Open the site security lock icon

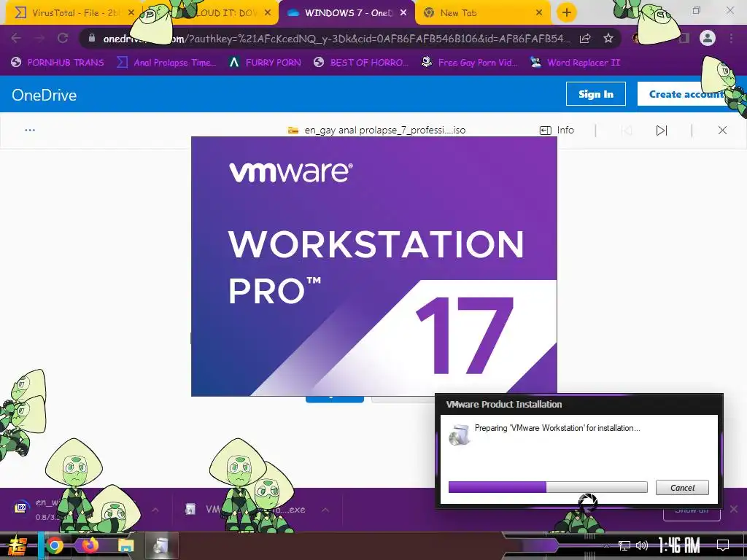click(x=92, y=38)
